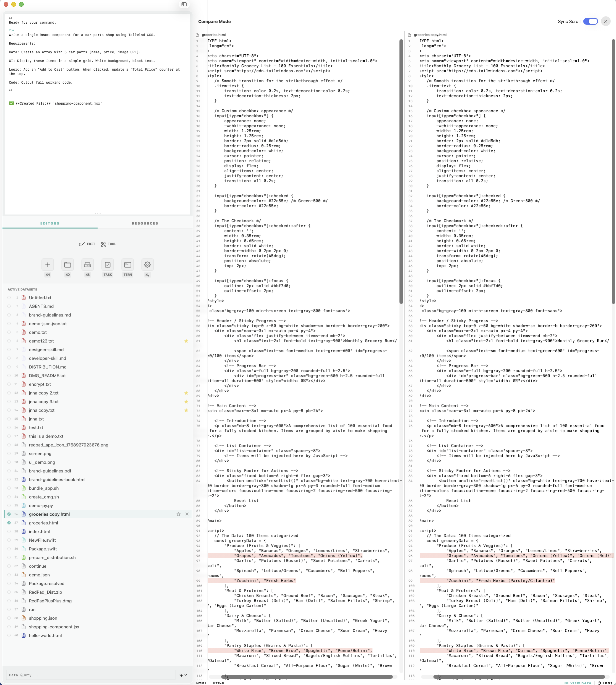The height and width of the screenshot is (685, 616).
Task: Select the EDITORS tab
Action: (x=50, y=223)
